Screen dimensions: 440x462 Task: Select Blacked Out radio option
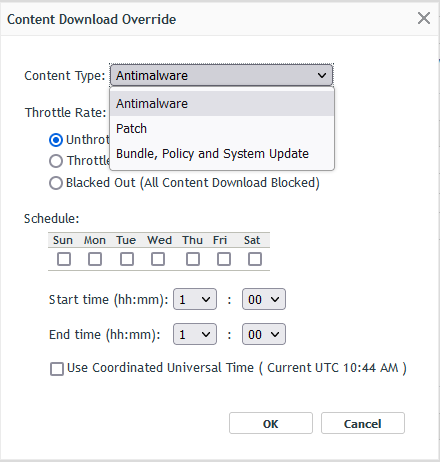(x=56, y=183)
